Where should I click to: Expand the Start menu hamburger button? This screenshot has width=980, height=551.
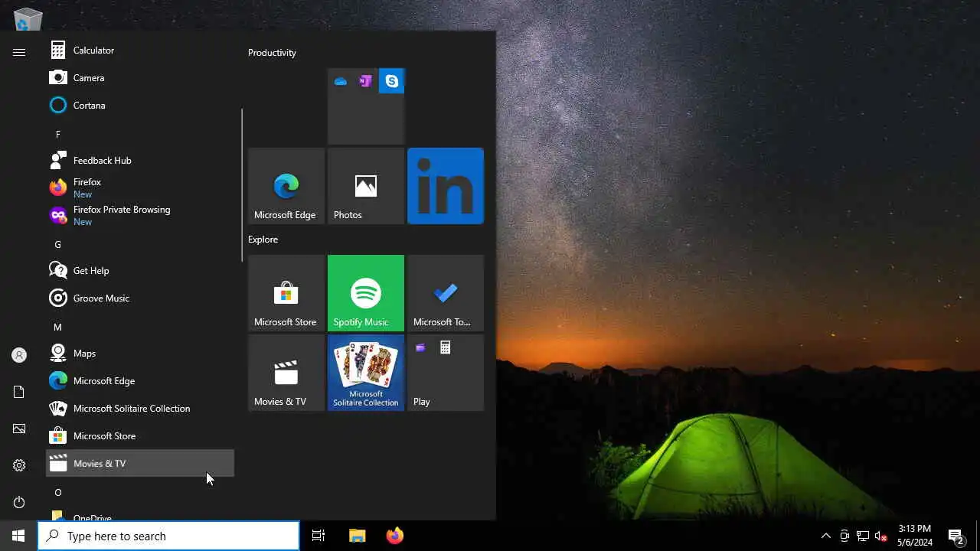click(x=19, y=52)
